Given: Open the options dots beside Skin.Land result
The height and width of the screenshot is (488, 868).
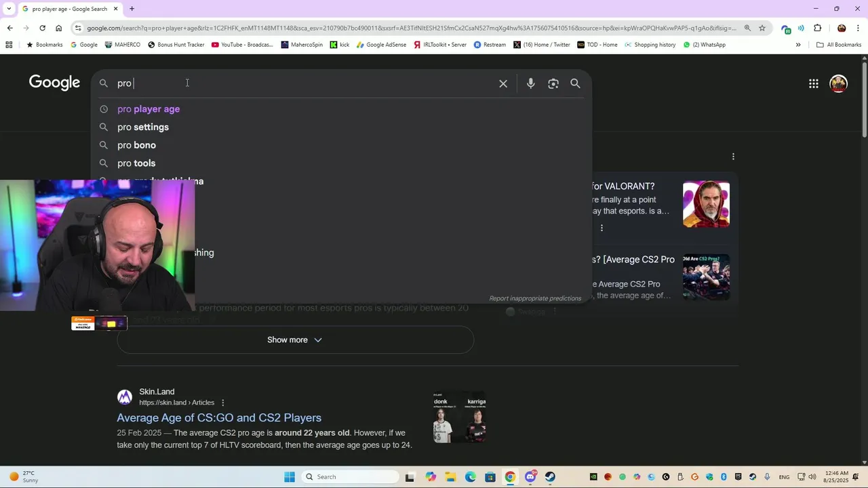Looking at the screenshot, I should tap(222, 403).
